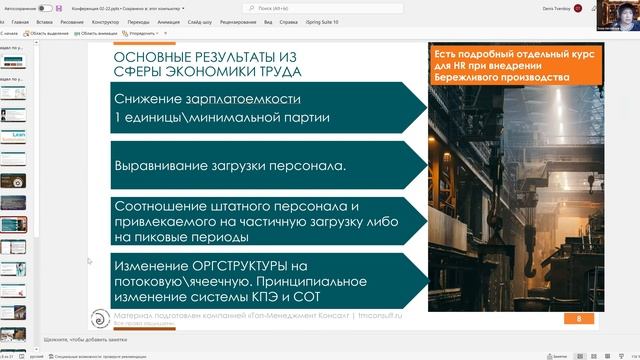Open Область выделения pane

click(x=46, y=33)
